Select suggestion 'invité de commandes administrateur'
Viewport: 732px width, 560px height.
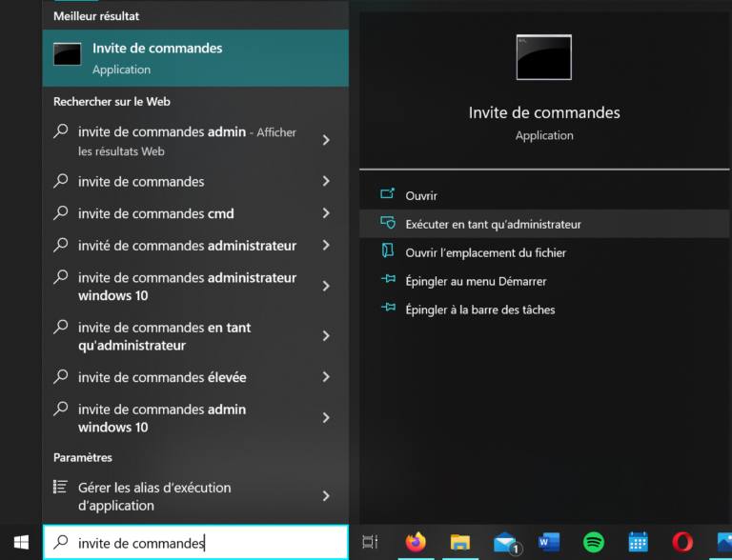[195, 246]
